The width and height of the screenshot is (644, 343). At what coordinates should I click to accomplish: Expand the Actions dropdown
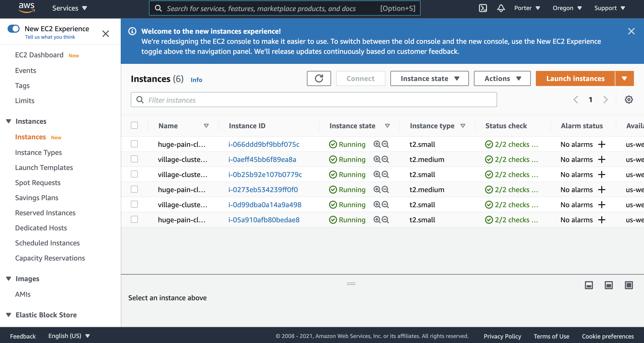click(x=502, y=78)
